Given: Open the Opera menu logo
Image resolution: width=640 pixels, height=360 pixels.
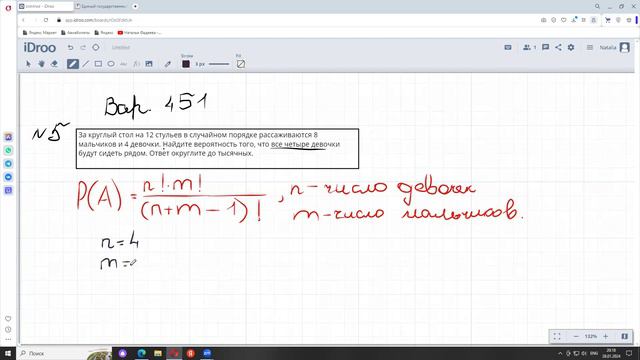Looking at the screenshot, I should (8, 8).
